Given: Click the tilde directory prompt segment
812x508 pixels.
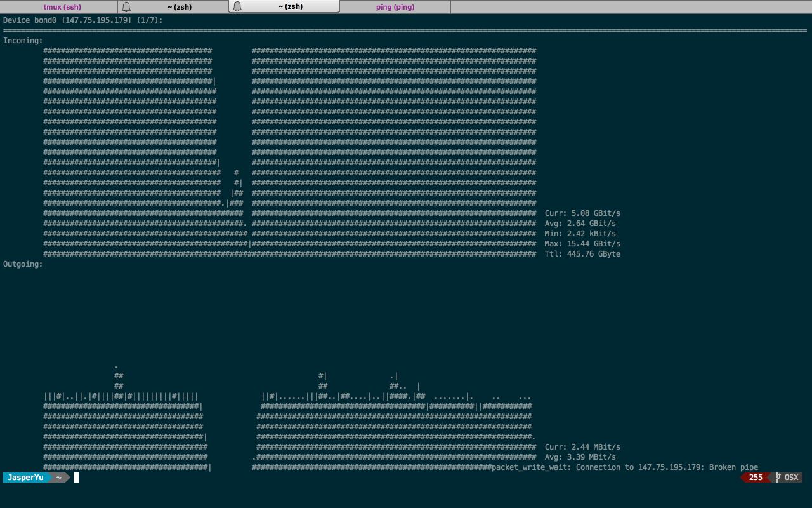Looking at the screenshot, I should [58, 478].
